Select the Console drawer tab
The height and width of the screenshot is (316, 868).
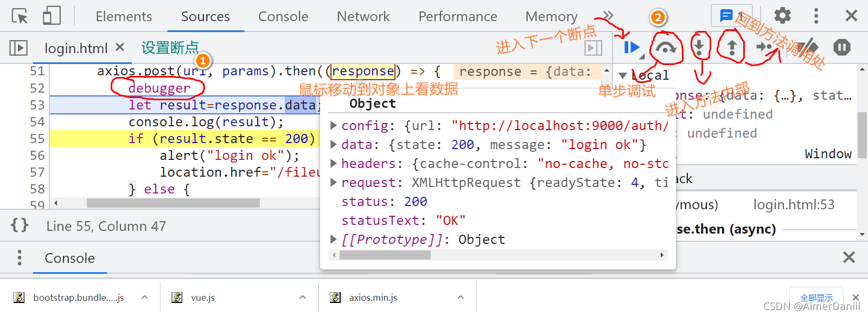pos(69,259)
